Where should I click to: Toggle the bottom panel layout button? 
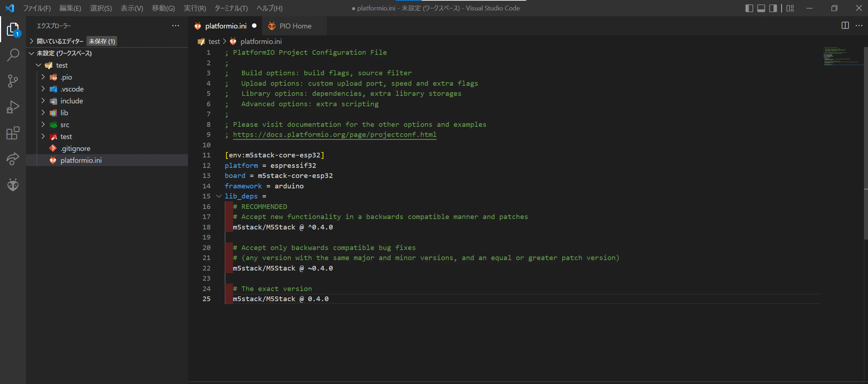[x=761, y=8]
